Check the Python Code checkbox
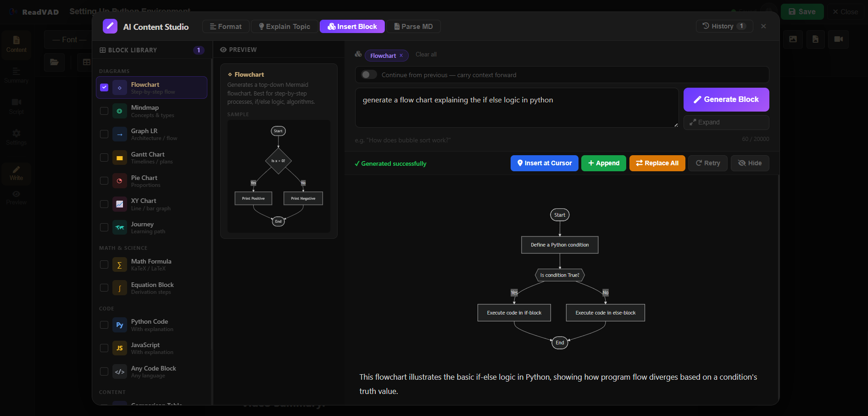This screenshot has height=416, width=868. pos(104,325)
